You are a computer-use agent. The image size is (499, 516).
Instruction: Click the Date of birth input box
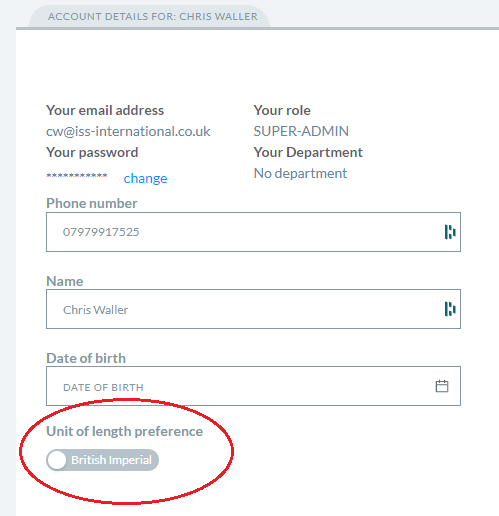pyautogui.click(x=253, y=386)
